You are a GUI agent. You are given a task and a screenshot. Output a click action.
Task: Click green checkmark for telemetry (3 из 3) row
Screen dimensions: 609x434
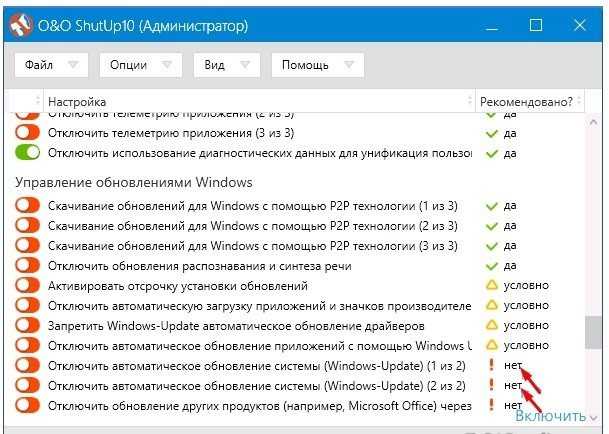click(492, 134)
